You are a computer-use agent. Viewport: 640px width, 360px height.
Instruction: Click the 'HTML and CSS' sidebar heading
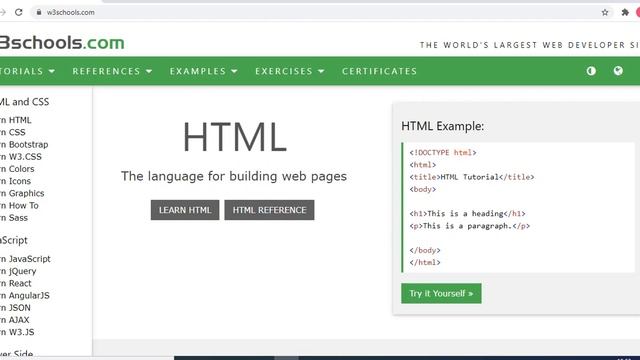(x=24, y=102)
